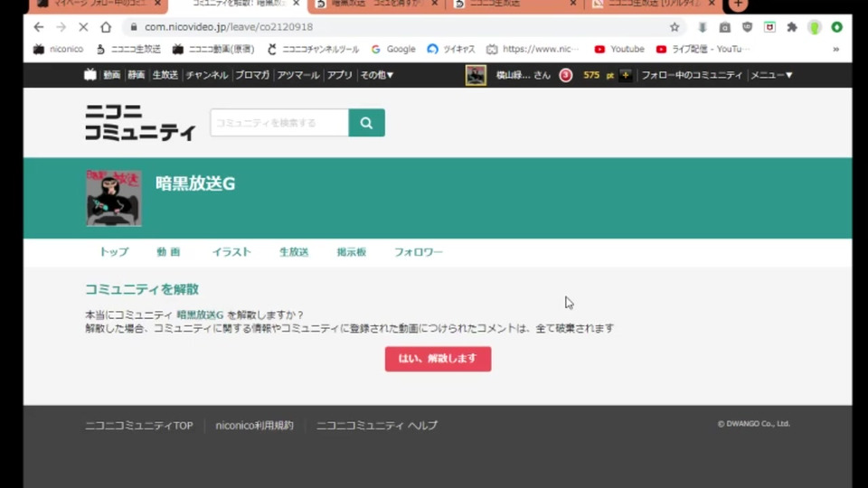Click the green profile avatar icon

pos(815,27)
